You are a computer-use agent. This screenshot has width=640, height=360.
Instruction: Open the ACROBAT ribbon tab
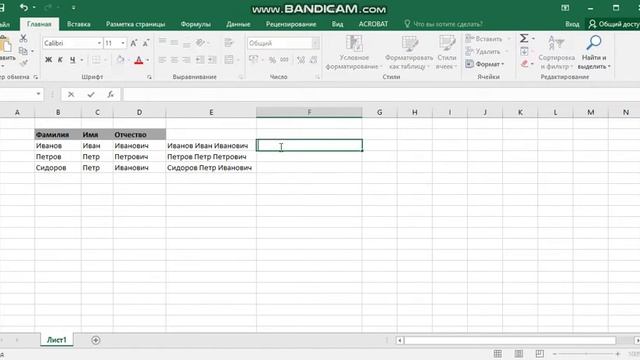(x=373, y=24)
